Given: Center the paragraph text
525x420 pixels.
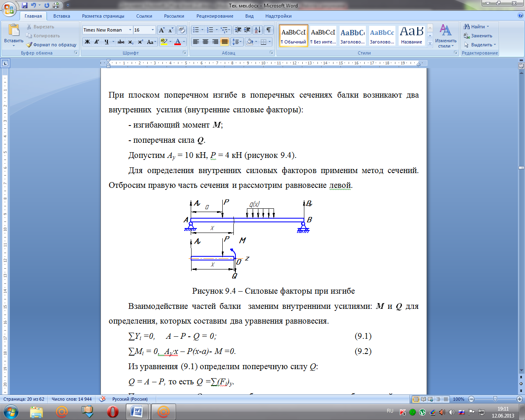Looking at the screenshot, I should pyautogui.click(x=205, y=42).
